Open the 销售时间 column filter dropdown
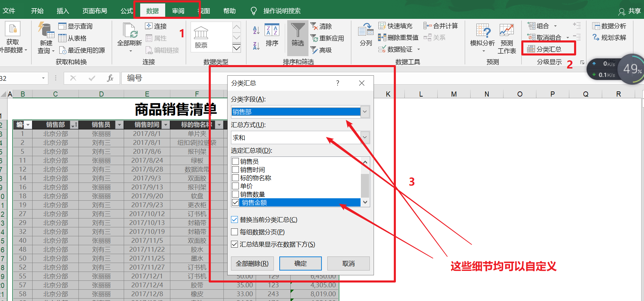644x301 pixels. click(166, 125)
